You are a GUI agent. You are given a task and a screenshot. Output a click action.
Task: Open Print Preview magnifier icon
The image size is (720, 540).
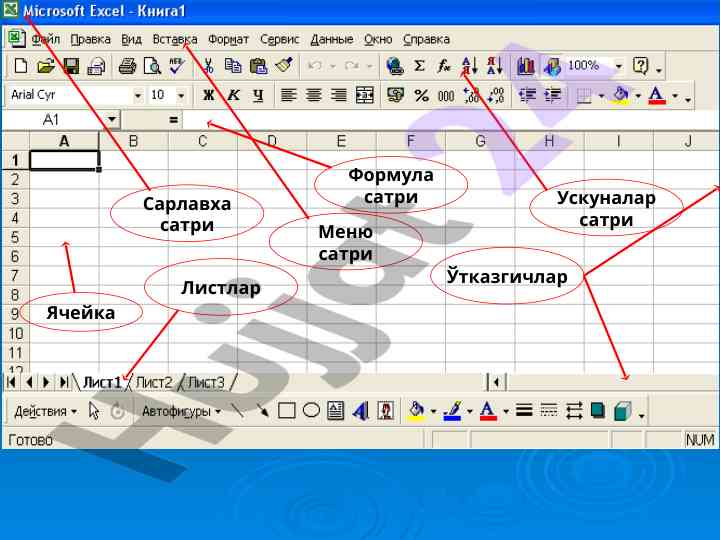[152, 66]
